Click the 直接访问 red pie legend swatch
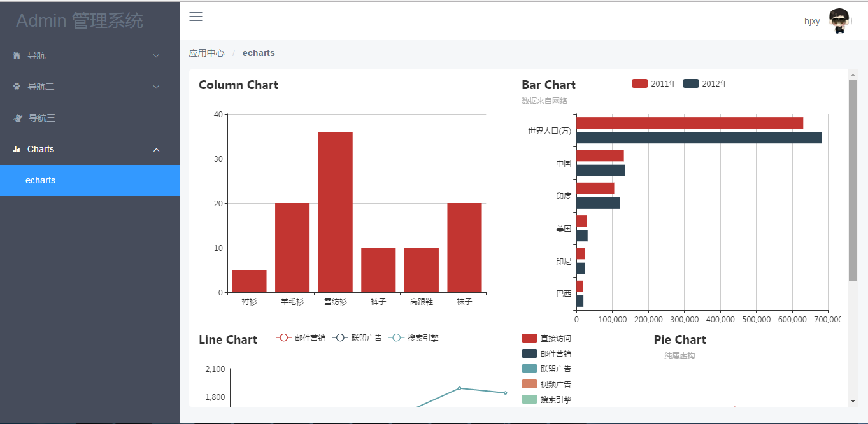868x424 pixels. point(529,338)
